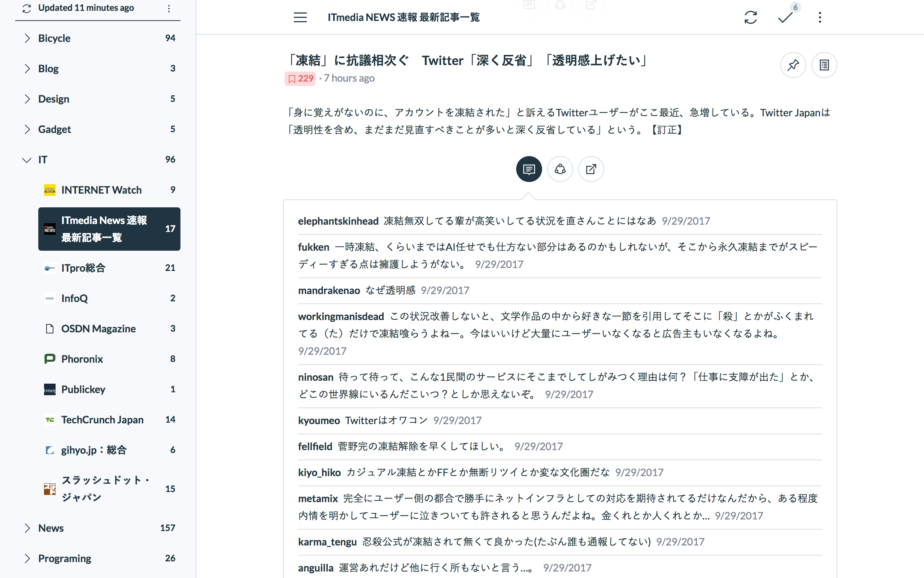Viewport: 924px width, 578px height.
Task: Reload feed with header refresh icon
Action: coord(750,17)
